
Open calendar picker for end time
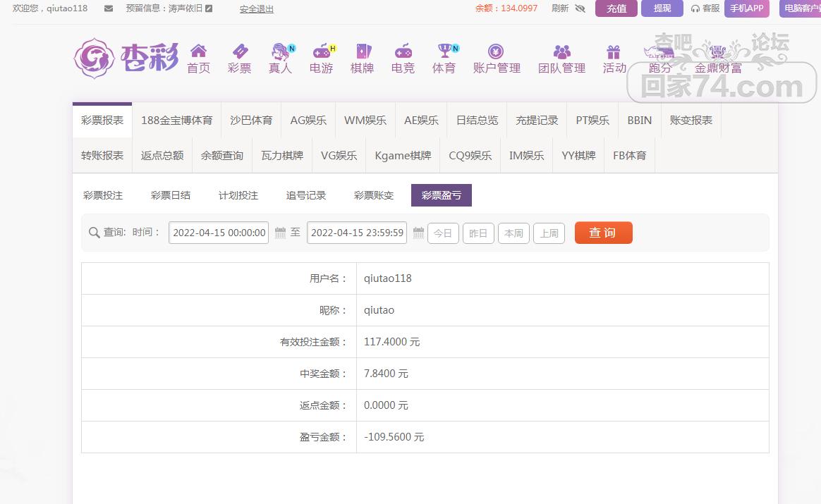click(418, 233)
